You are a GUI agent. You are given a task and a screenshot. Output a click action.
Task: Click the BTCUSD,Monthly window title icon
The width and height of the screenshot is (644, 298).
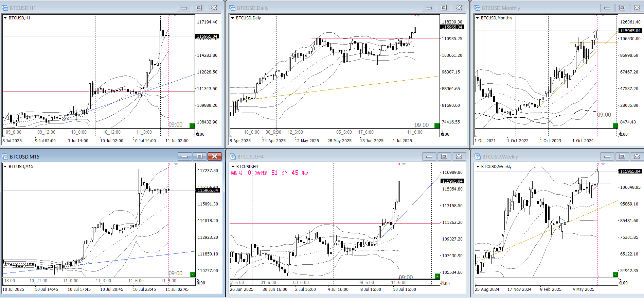point(477,8)
